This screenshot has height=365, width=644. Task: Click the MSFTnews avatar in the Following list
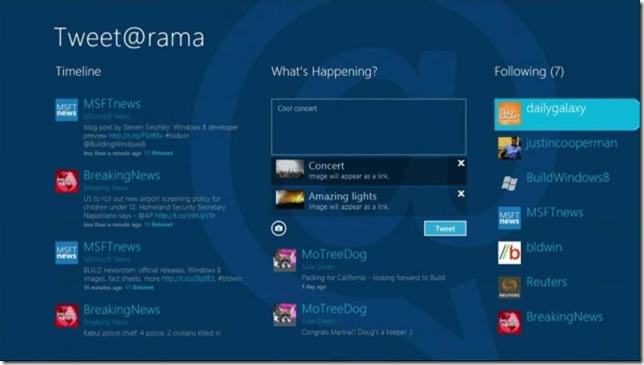pos(509,218)
